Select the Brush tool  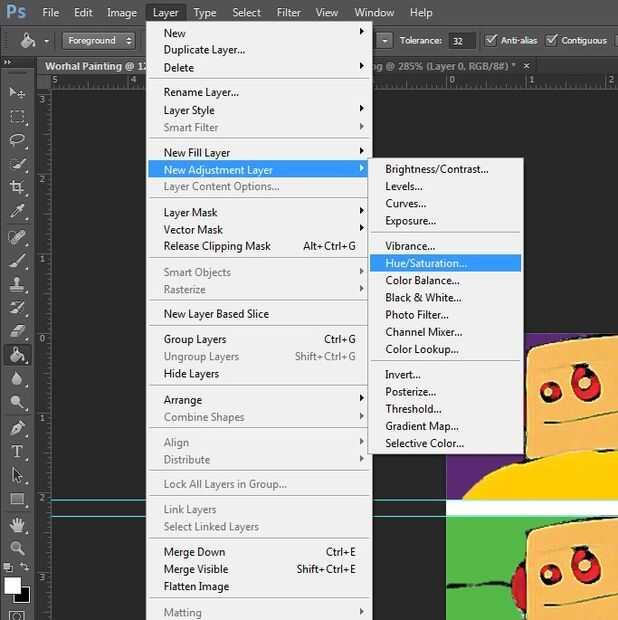17,261
